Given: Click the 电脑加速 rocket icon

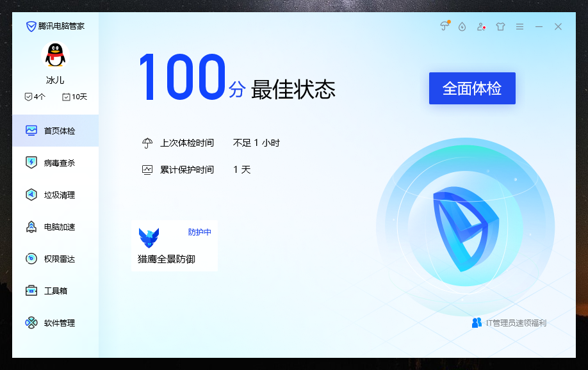Looking at the screenshot, I should (31, 227).
